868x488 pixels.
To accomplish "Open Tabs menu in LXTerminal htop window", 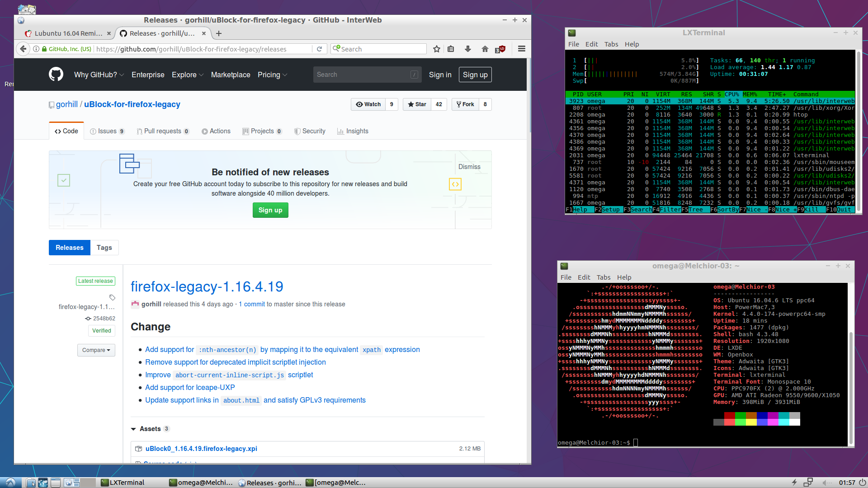I will [x=611, y=44].
